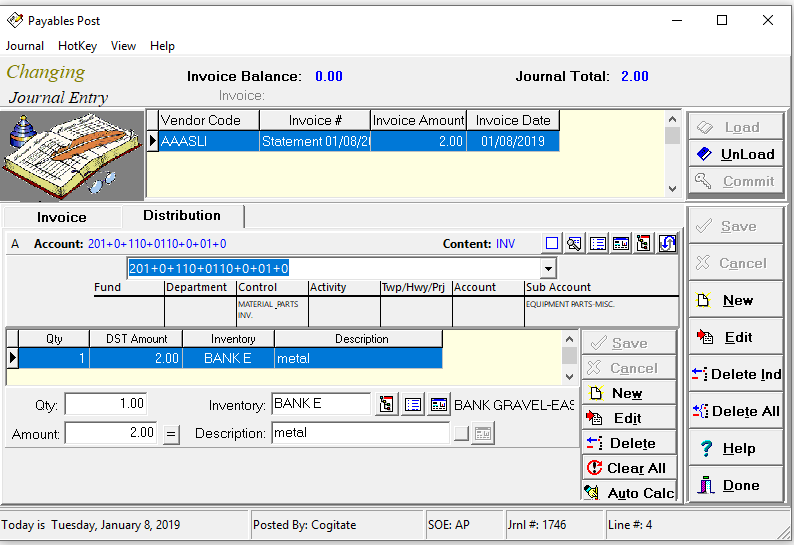Select the invoice row selector arrow
794x545 pixels.
152,141
